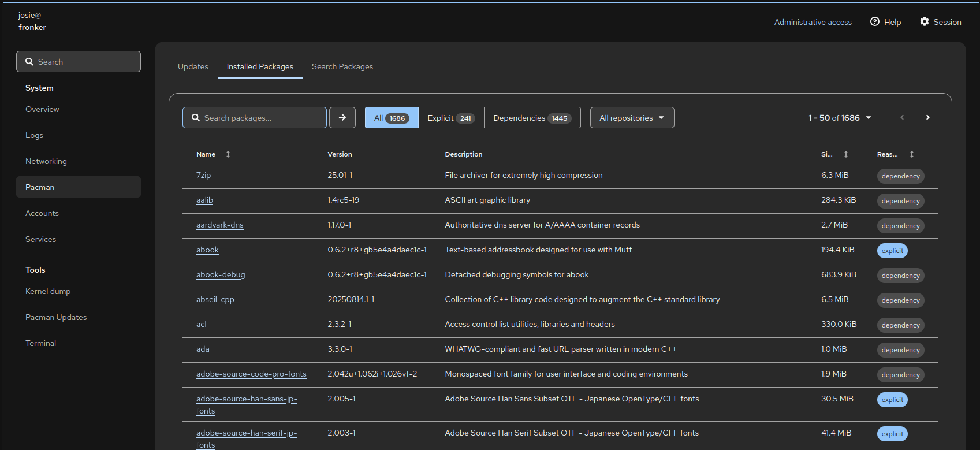This screenshot has height=450, width=980.
Task: Open the 1 - 50 of 1686 pagination dropdown
Action: 840,118
